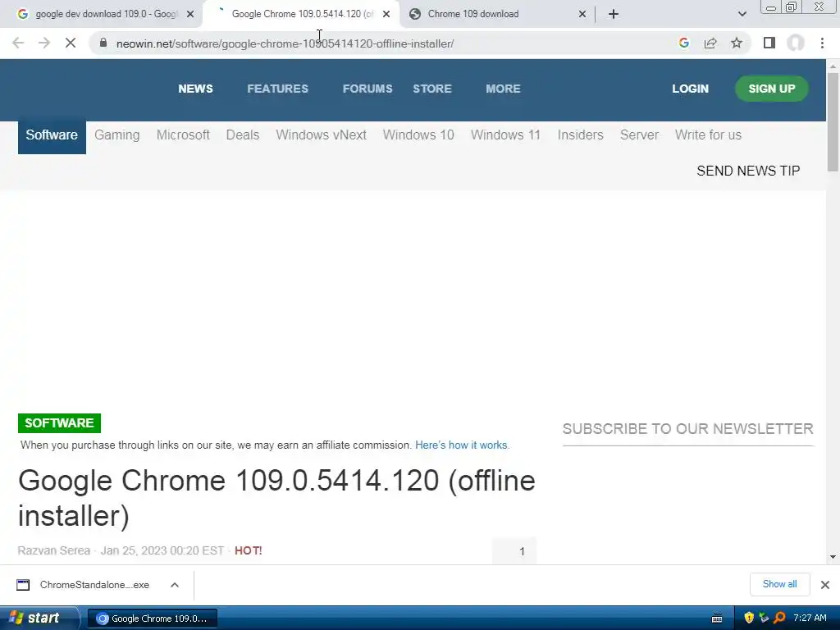Open the Windows 11 category
Screen dimensions: 840x630
pyautogui.click(x=505, y=135)
